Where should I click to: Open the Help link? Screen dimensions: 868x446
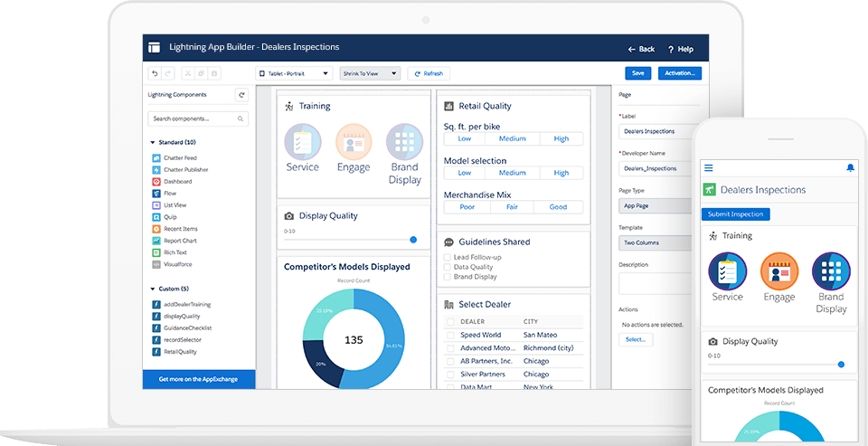pyautogui.click(x=680, y=50)
